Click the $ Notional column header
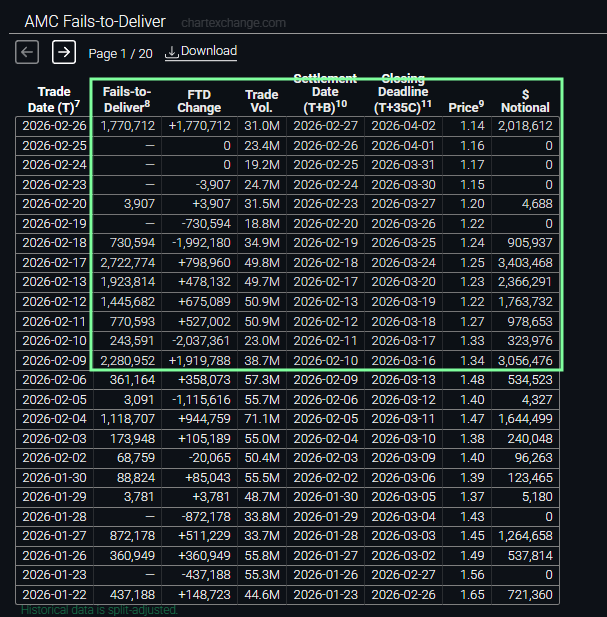Image resolution: width=607 pixels, height=617 pixels. pyautogui.click(x=525, y=101)
